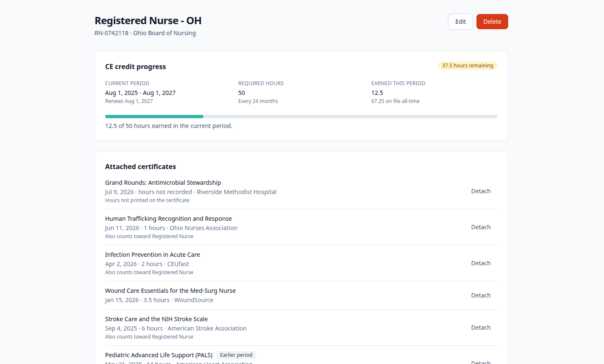Detach Grand Rounds: Antimicrobial Stewardship certificate

[x=481, y=191]
